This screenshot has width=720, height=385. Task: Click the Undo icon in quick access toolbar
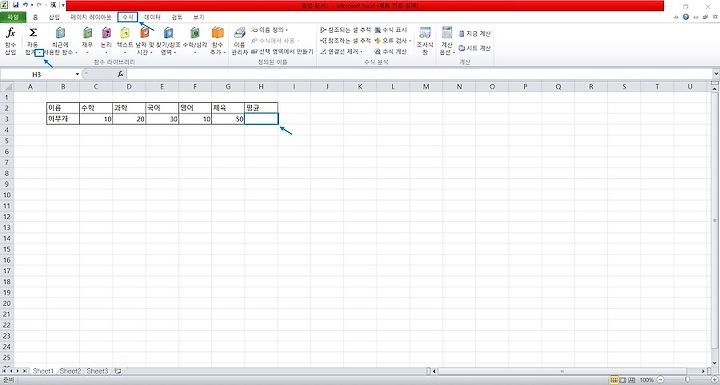click(25, 5)
